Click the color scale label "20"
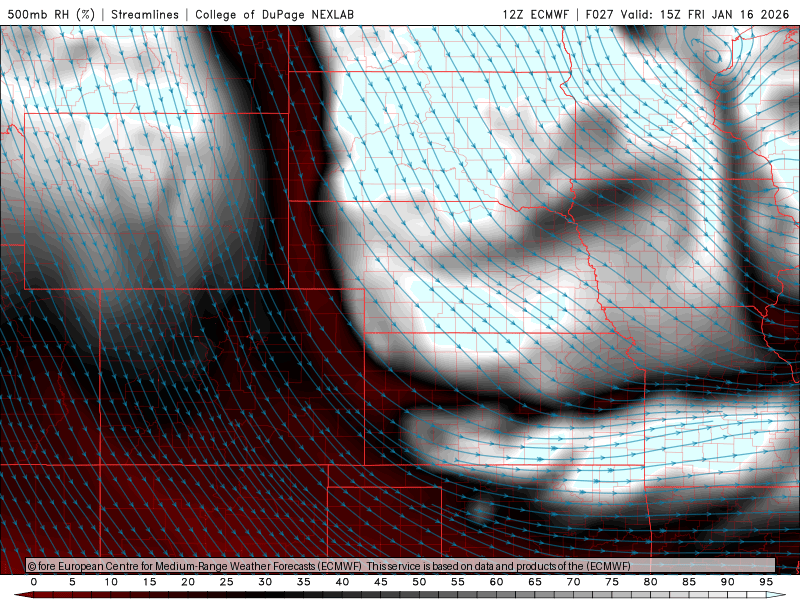Image resolution: width=800 pixels, height=600 pixels. (188, 582)
